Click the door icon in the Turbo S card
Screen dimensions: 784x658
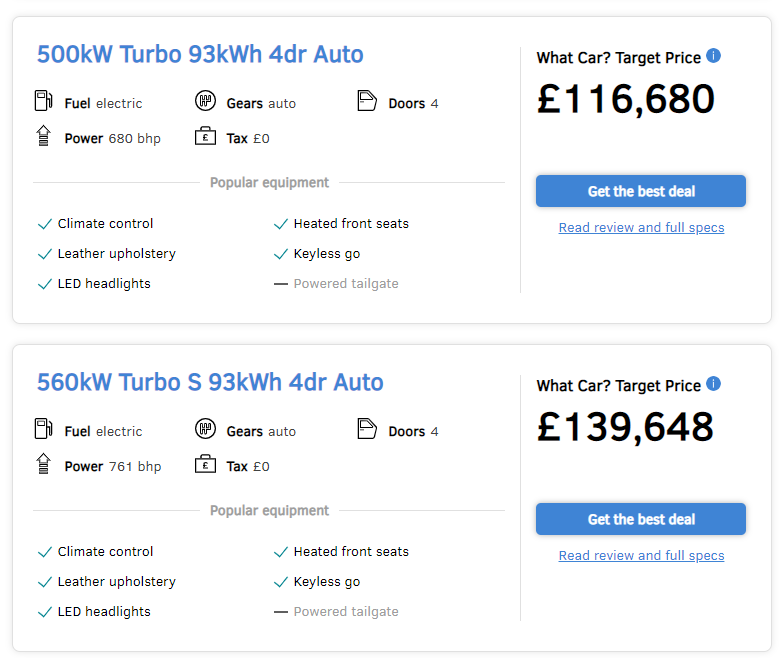pos(367,428)
